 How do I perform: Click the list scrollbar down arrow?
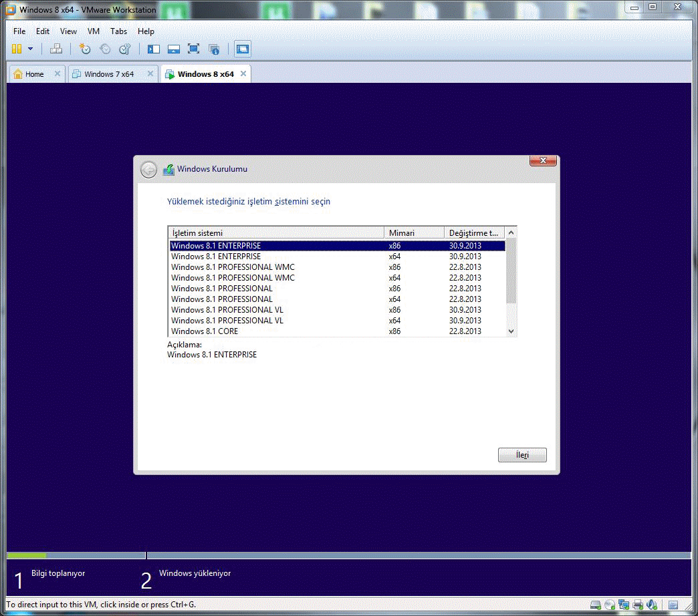(x=511, y=331)
